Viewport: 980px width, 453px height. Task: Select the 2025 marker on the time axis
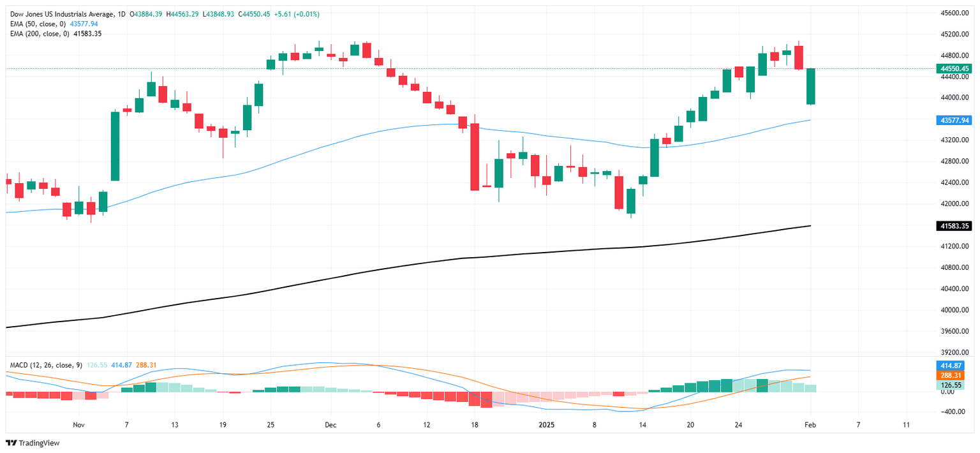coord(546,424)
